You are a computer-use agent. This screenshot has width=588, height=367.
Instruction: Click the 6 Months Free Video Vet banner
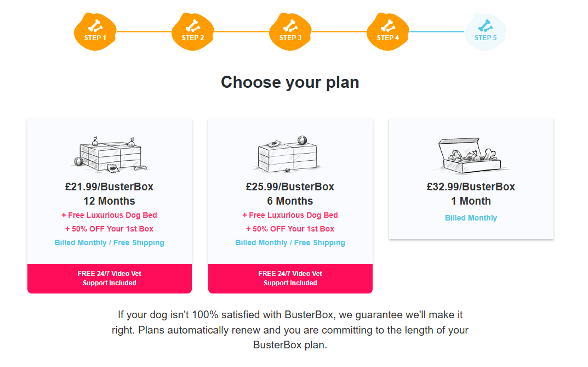[290, 278]
